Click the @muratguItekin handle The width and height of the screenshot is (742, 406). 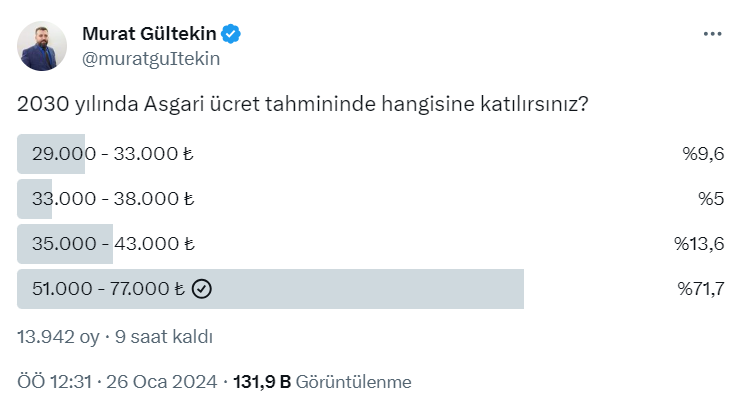pyautogui.click(x=150, y=58)
